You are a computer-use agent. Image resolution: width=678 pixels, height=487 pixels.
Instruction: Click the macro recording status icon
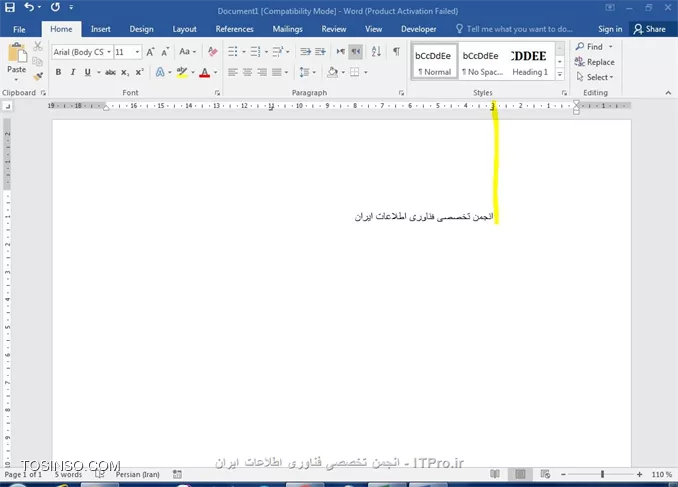(x=177, y=474)
